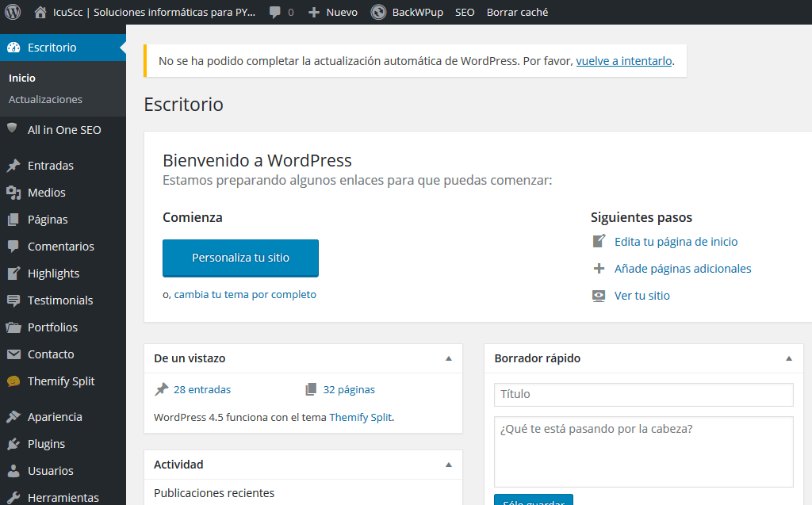Image resolution: width=812 pixels, height=505 pixels.
Task: Open the Entradas sidebar menu
Action: [63, 166]
